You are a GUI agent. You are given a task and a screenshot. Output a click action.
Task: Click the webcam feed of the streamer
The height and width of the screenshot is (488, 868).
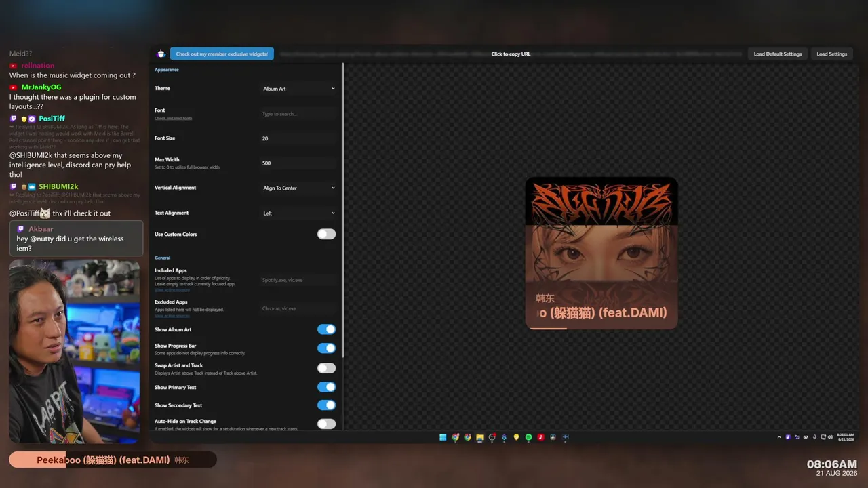tap(75, 352)
